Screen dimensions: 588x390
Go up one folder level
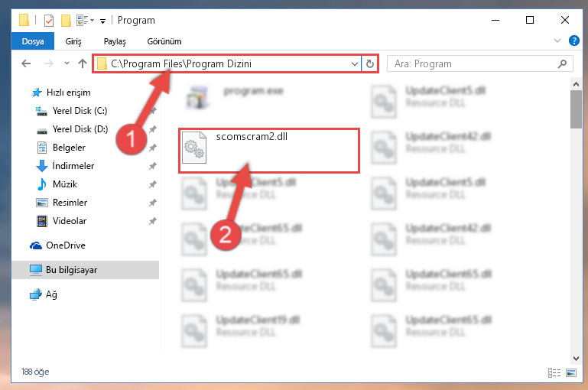83,63
